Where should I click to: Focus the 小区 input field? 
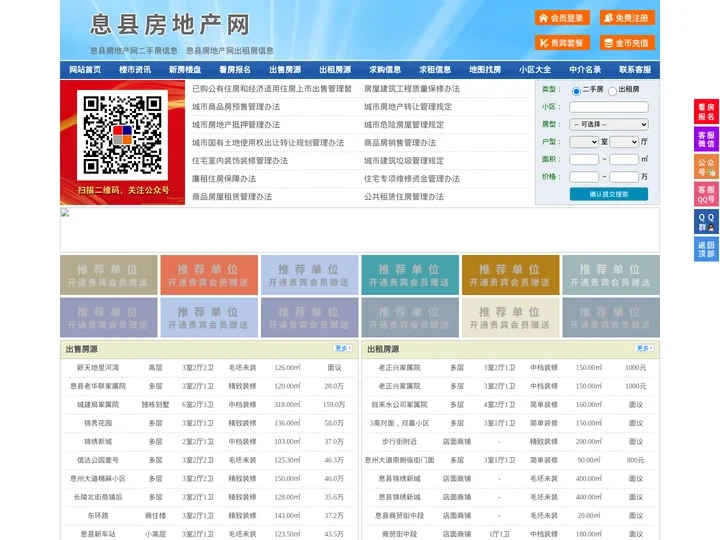point(609,107)
